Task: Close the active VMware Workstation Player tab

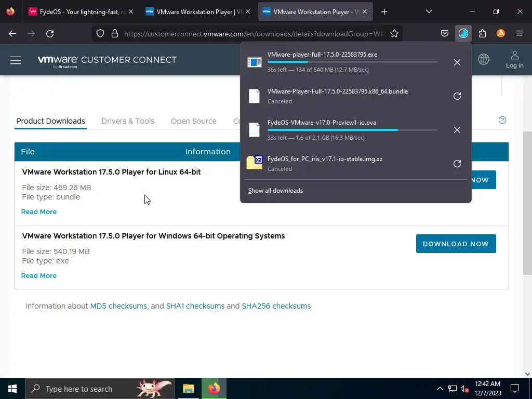Action: click(365, 12)
